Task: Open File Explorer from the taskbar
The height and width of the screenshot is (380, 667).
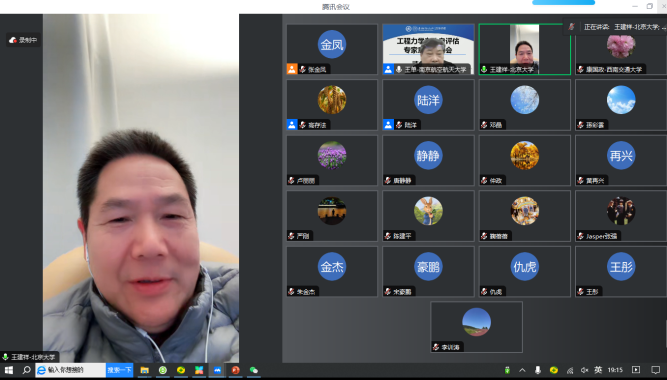Action: 145,370
